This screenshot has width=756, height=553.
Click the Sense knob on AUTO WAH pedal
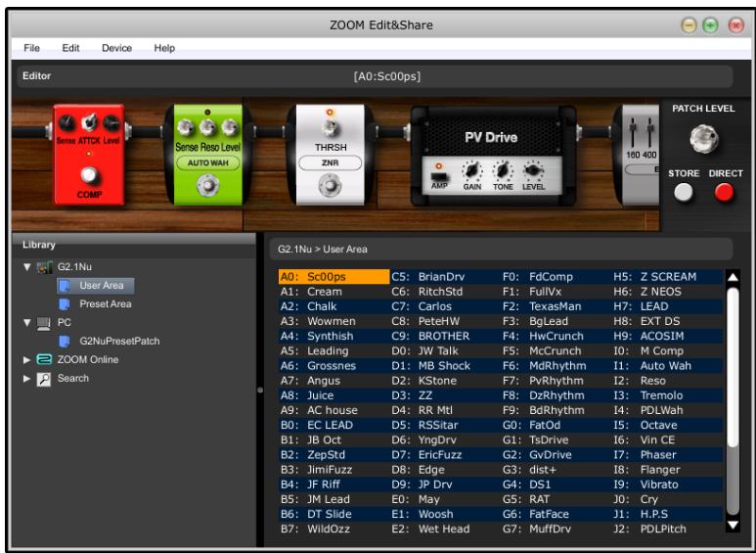pyautogui.click(x=185, y=127)
